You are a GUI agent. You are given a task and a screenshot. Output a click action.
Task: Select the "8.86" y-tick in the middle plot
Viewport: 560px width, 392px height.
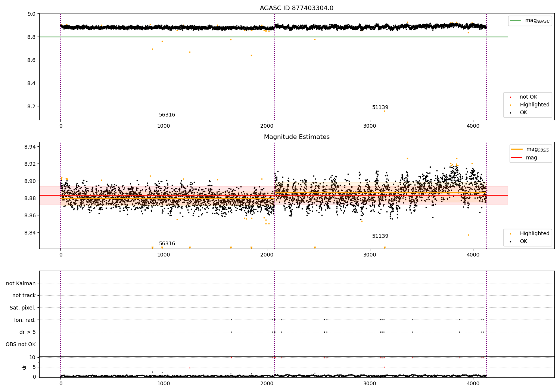click(x=30, y=216)
